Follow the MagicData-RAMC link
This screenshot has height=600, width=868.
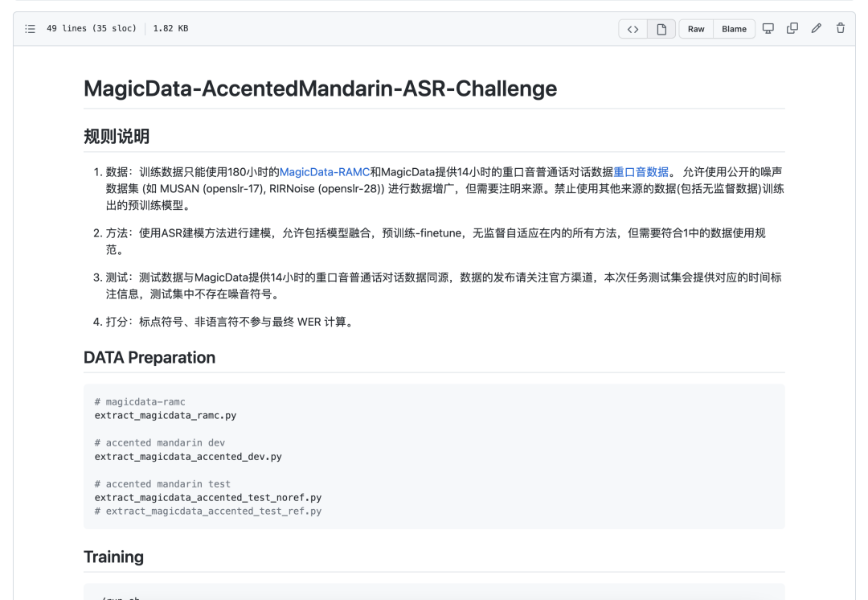click(325, 171)
